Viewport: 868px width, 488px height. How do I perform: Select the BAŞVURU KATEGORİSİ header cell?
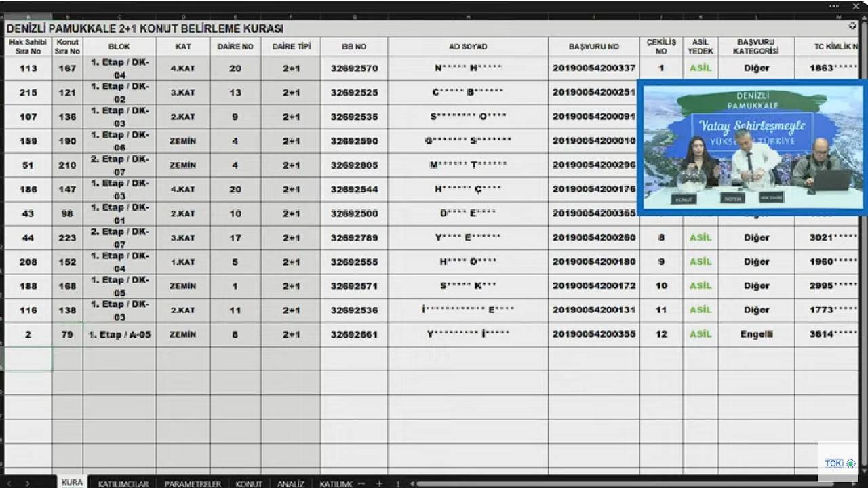pos(756,47)
